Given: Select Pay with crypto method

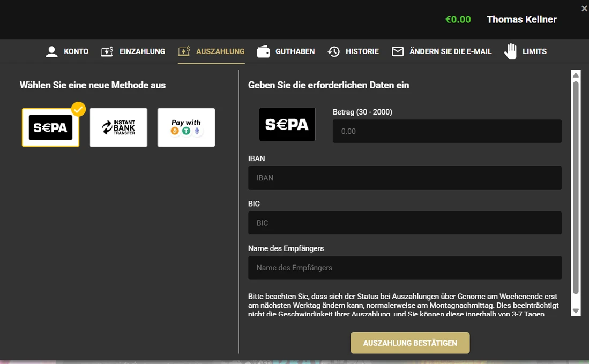Looking at the screenshot, I should pos(186,127).
